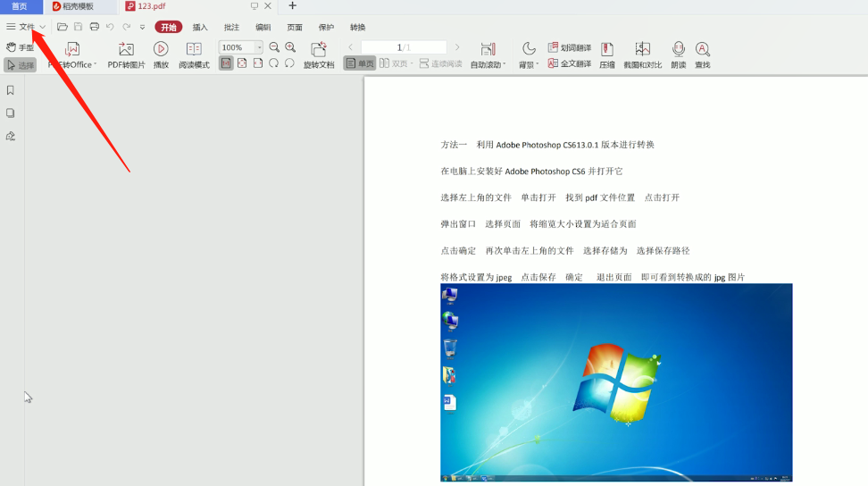The height and width of the screenshot is (486, 868).
Task: Open the thumbnail panel in left sidebar
Action: [10, 113]
